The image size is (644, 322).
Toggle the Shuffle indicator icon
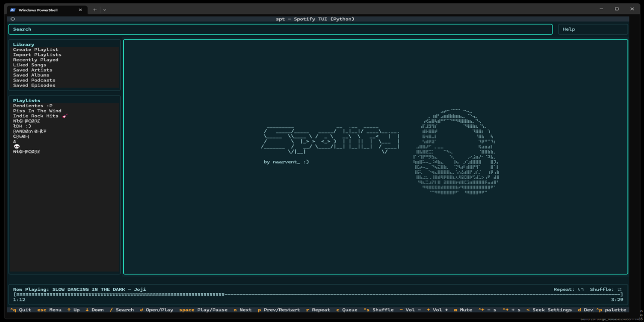pos(619,289)
